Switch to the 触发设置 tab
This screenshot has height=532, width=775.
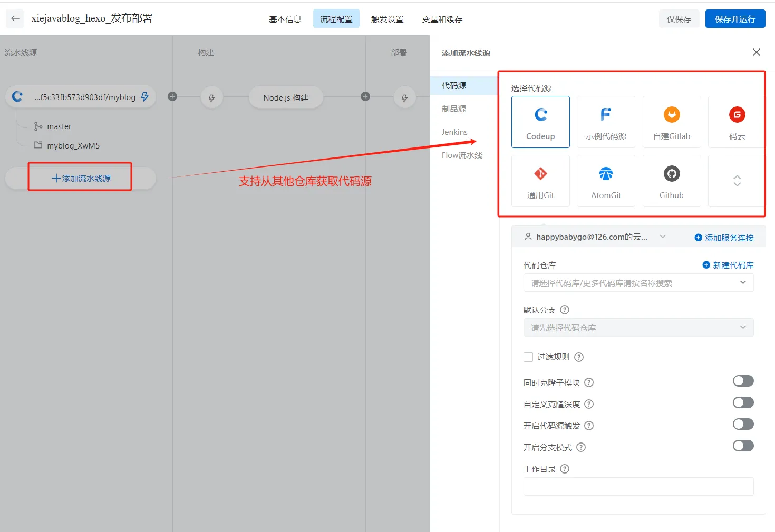(387, 18)
